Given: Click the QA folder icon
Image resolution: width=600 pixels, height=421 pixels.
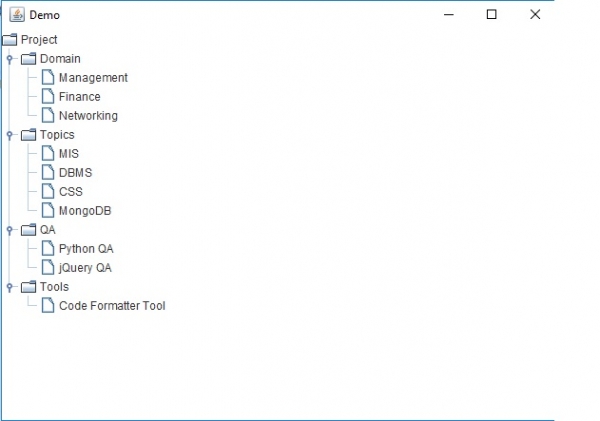Looking at the screenshot, I should tap(29, 230).
